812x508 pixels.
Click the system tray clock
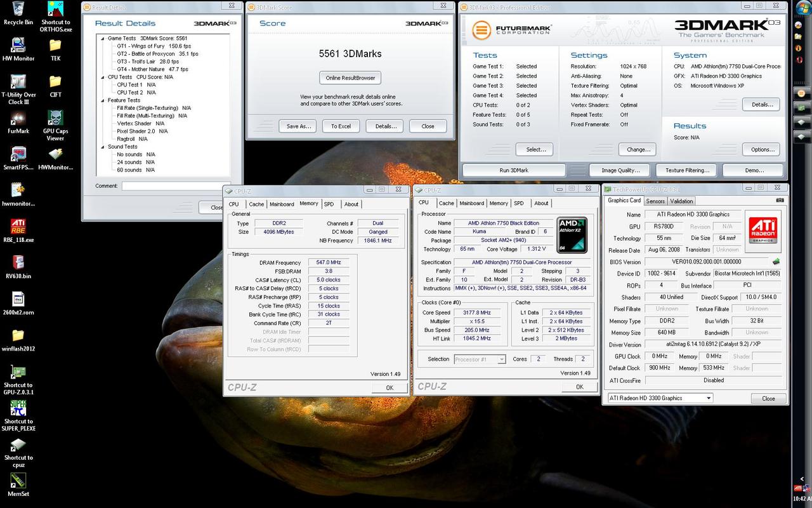coord(801,498)
